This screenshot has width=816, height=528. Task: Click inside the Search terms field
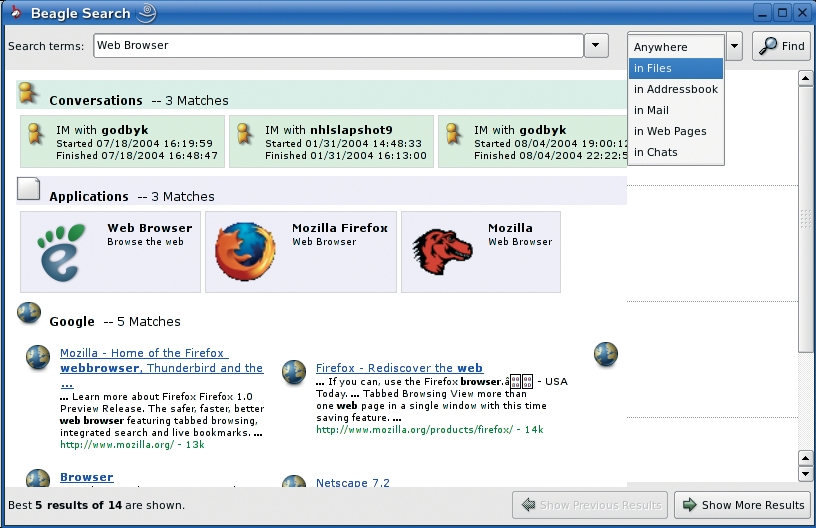click(338, 46)
